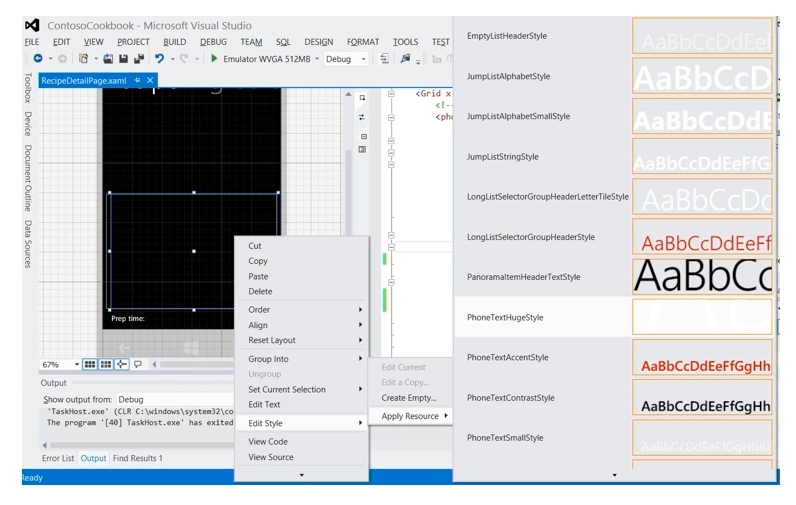Open the BUILD menu

coord(174,42)
